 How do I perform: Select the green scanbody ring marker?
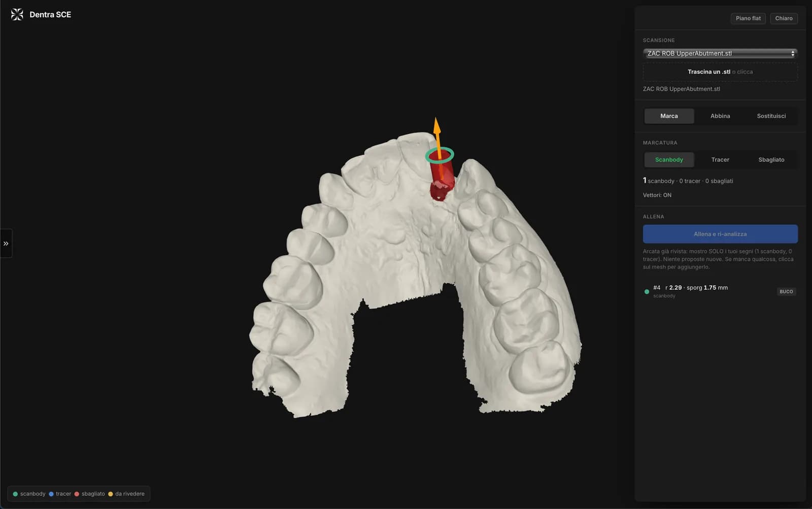tap(439, 155)
